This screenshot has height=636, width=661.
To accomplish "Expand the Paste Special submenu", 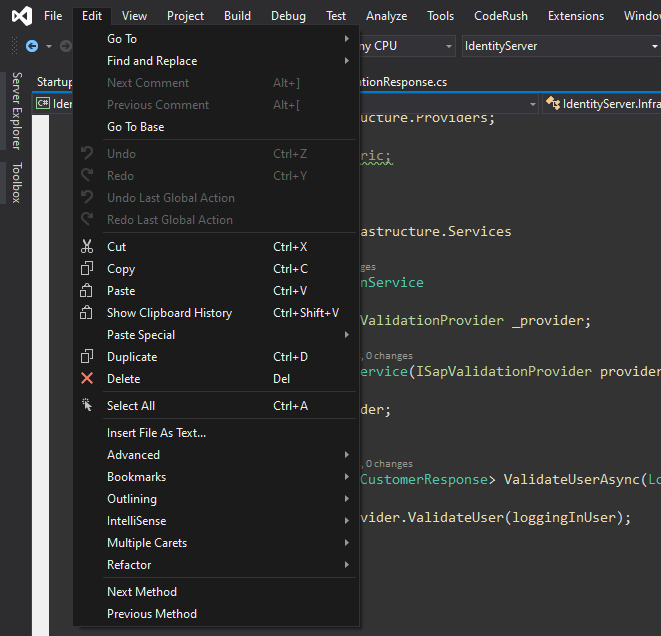I will click(216, 335).
